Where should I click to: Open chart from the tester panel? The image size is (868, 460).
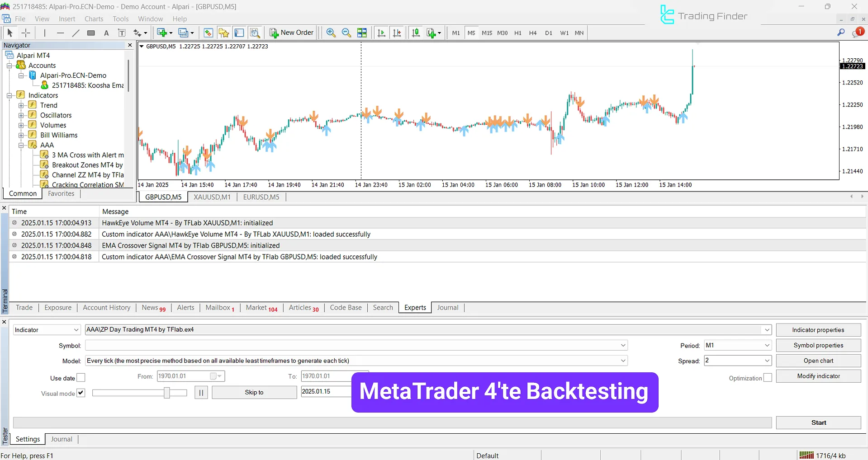pyautogui.click(x=818, y=360)
